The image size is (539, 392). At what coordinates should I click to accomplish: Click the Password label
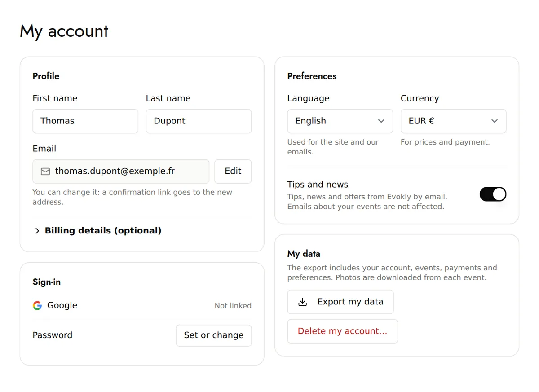tap(53, 335)
